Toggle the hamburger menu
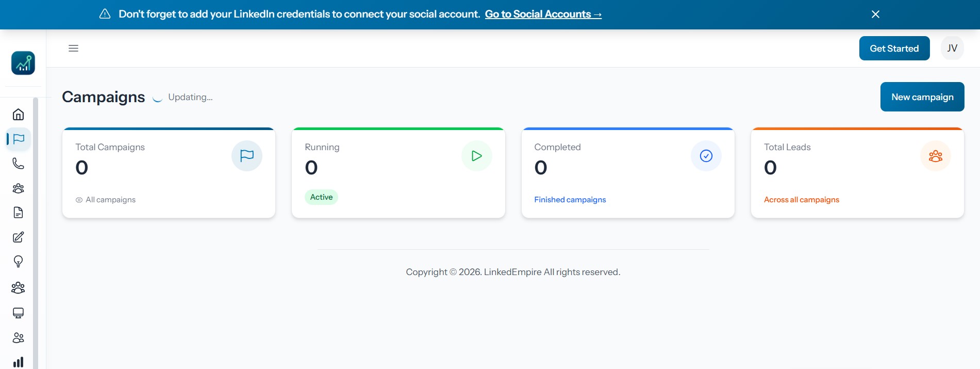The width and height of the screenshot is (980, 369). [73, 49]
